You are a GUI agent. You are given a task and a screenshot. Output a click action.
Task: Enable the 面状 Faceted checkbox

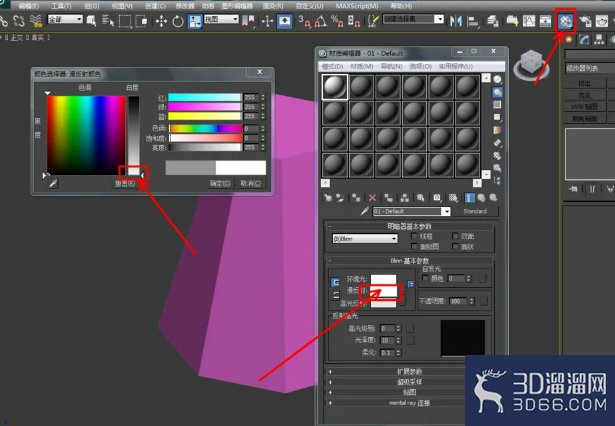click(x=455, y=246)
